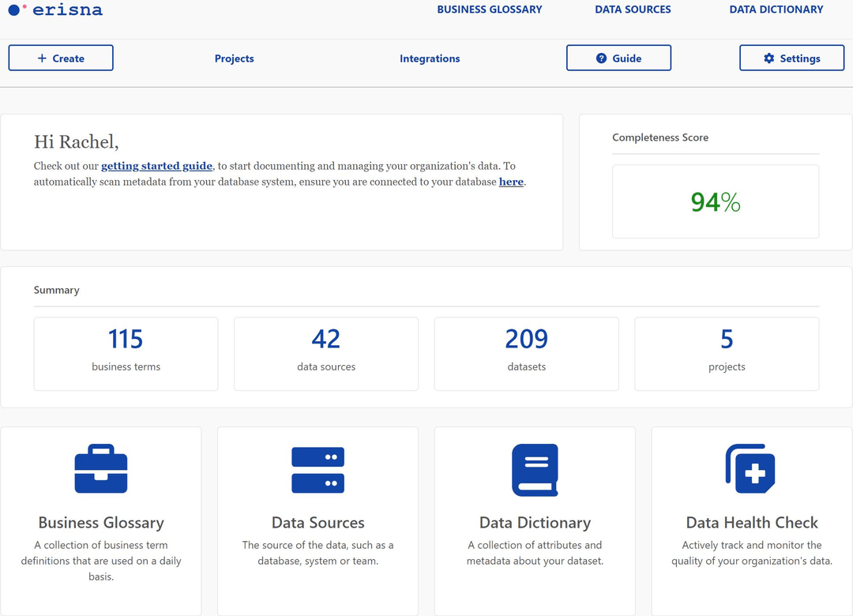The width and height of the screenshot is (853, 616).
Task: Click the 'here' database connection link
Action: pos(511,182)
